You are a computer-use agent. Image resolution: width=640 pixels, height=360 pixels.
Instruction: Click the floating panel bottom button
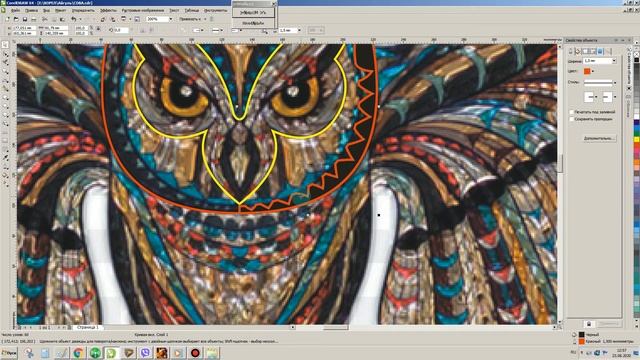(253, 23)
